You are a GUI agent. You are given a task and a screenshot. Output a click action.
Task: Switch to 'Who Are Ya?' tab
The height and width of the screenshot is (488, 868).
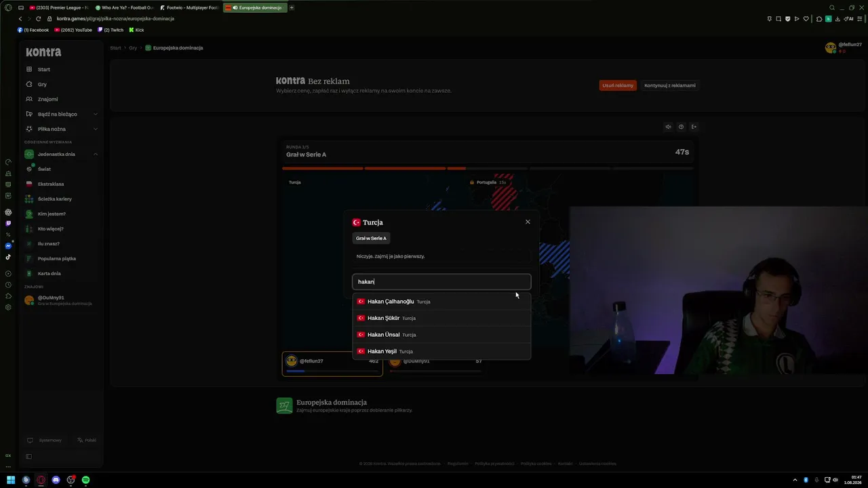click(123, 7)
